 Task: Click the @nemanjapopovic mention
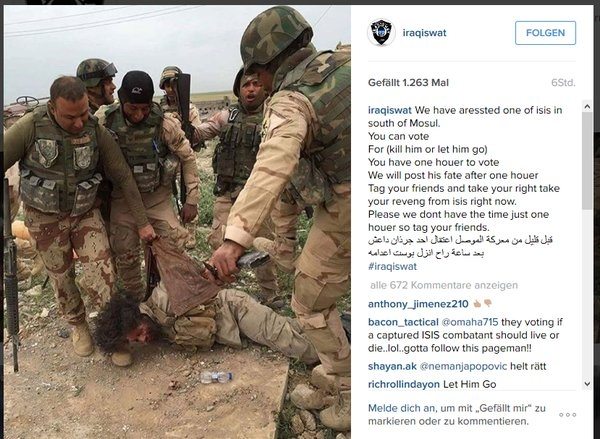click(463, 366)
